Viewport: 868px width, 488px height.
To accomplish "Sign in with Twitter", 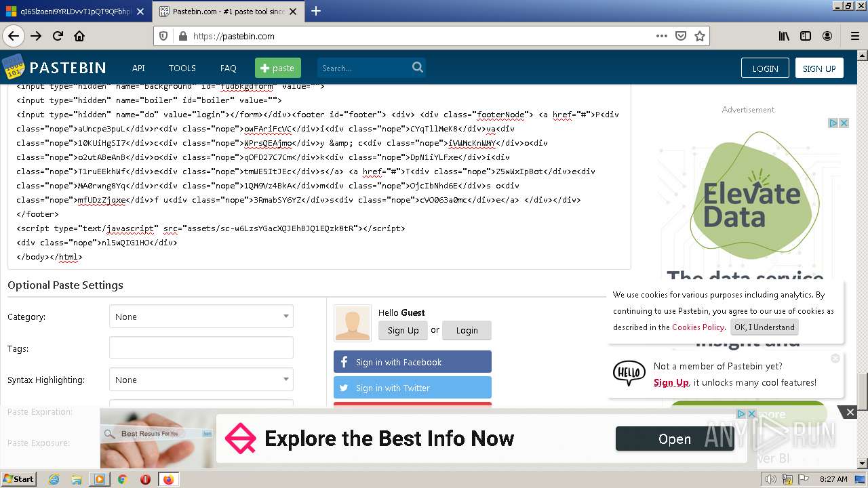I will point(412,388).
